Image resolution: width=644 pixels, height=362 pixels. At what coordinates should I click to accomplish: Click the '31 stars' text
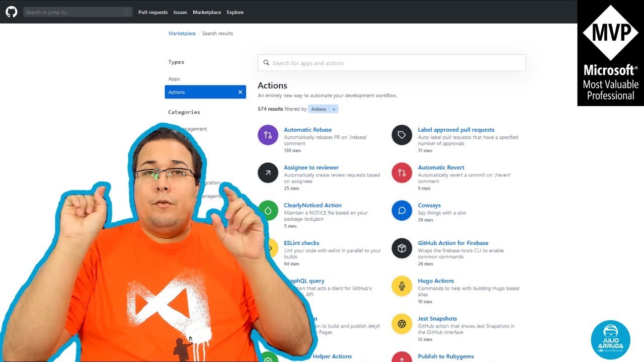click(x=425, y=150)
